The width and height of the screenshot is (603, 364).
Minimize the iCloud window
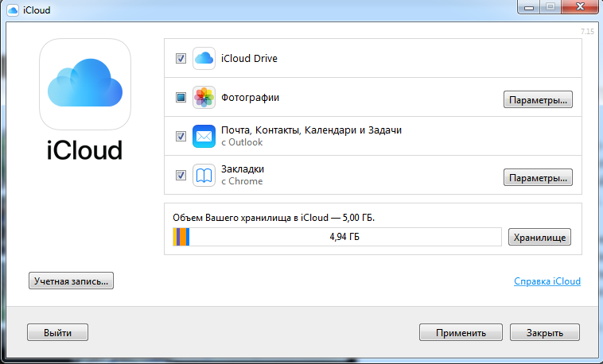(x=529, y=7)
